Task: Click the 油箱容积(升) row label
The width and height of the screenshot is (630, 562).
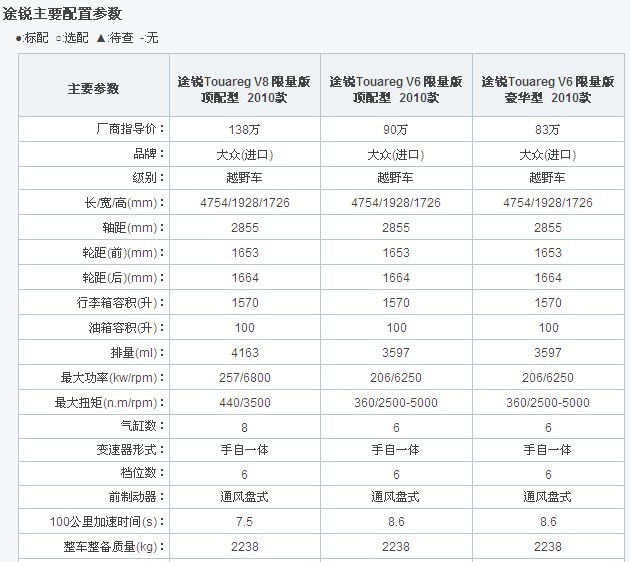Action: click(127, 328)
